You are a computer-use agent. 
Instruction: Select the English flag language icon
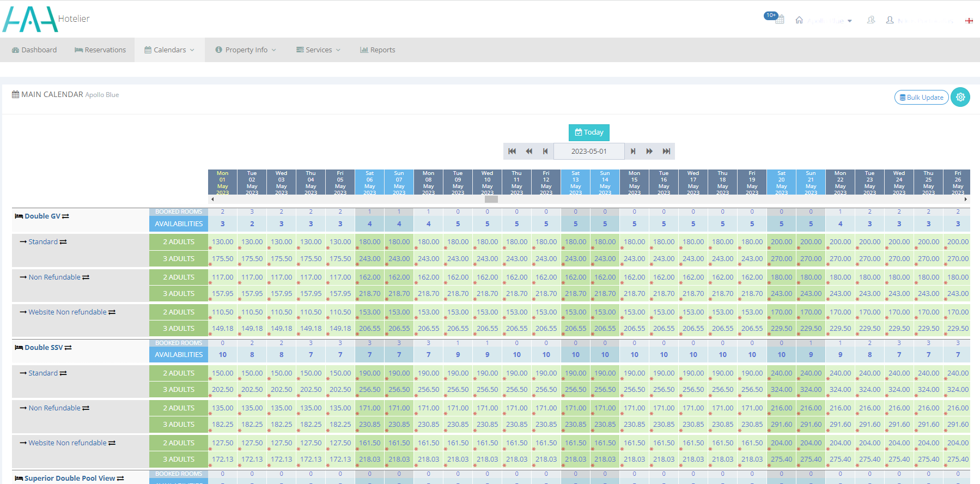(x=969, y=21)
